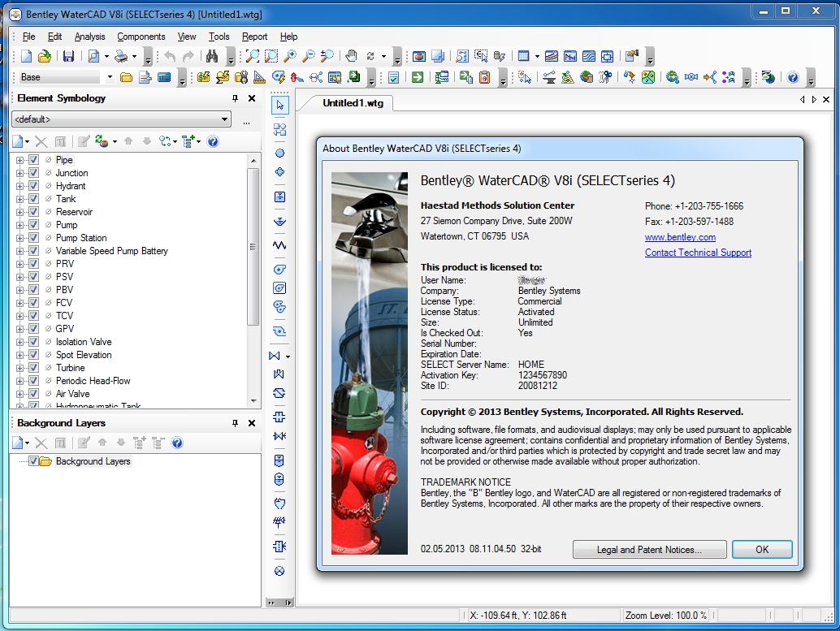
Task: Toggle the Turbine checkbox
Action: coord(33,367)
